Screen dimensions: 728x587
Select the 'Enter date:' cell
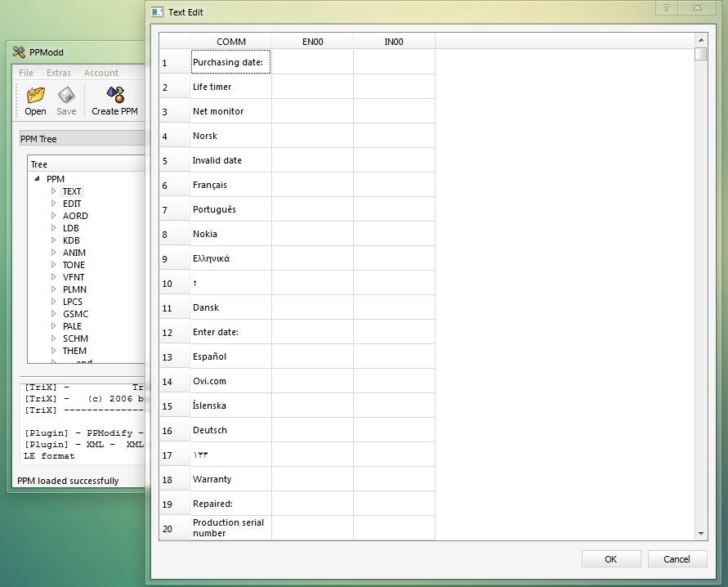(x=230, y=332)
